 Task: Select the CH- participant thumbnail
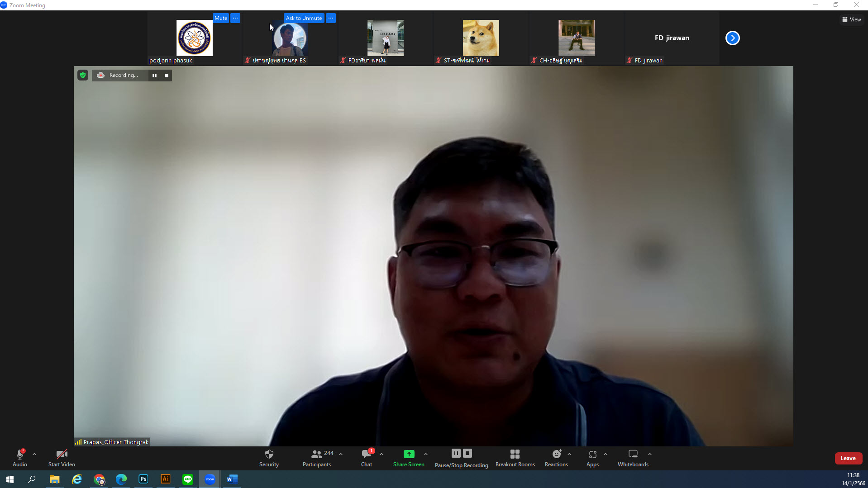point(576,38)
